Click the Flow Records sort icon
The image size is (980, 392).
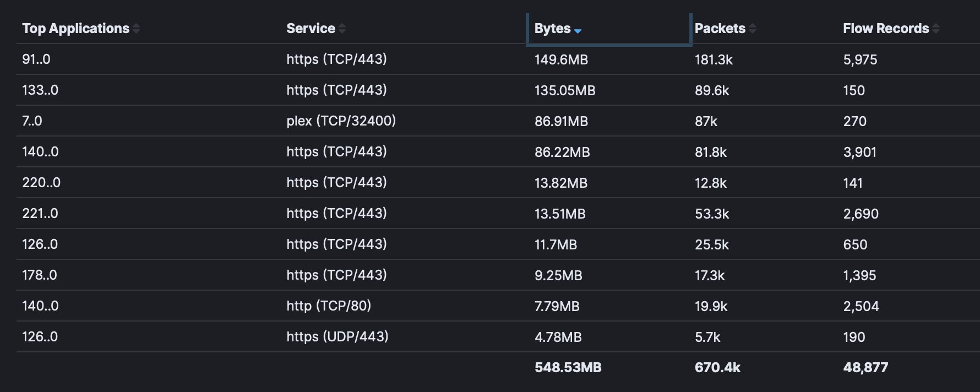point(936,29)
